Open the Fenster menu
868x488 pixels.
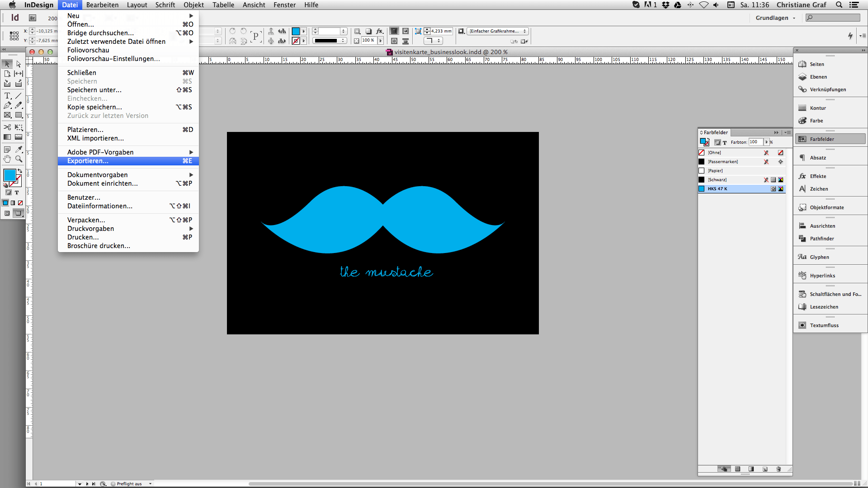[284, 5]
